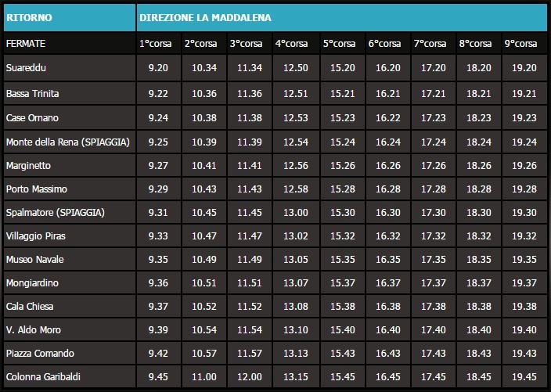This screenshot has height=392, width=551.
Task: Click the 15.35 Museo Navale time
Action: coord(342,260)
